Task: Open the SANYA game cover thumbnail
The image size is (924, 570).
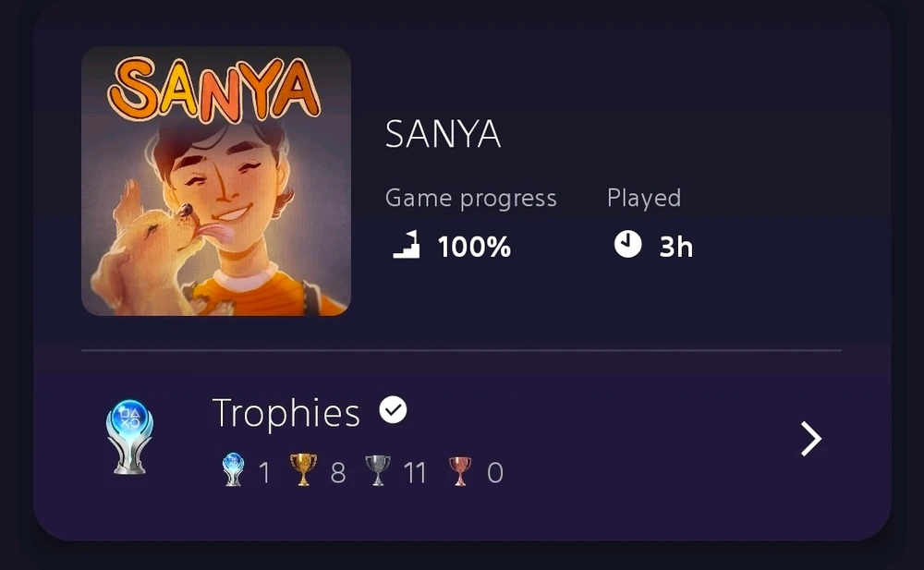Action: point(216,181)
